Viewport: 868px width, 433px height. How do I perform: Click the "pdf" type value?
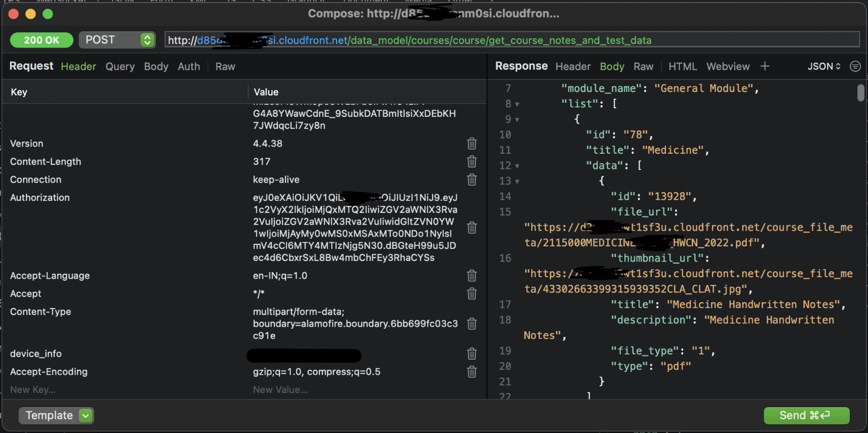click(x=676, y=366)
